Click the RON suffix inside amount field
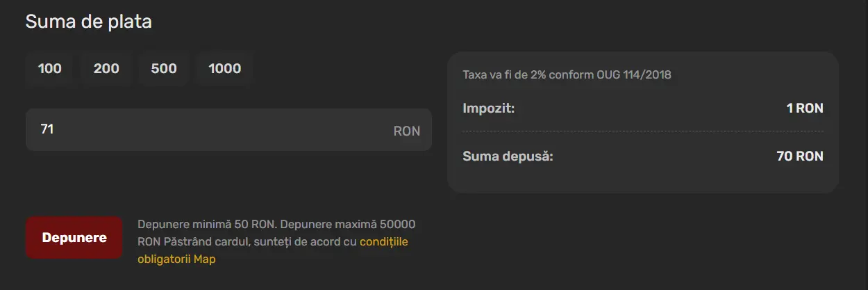This screenshot has height=290, width=868. pyautogui.click(x=406, y=131)
